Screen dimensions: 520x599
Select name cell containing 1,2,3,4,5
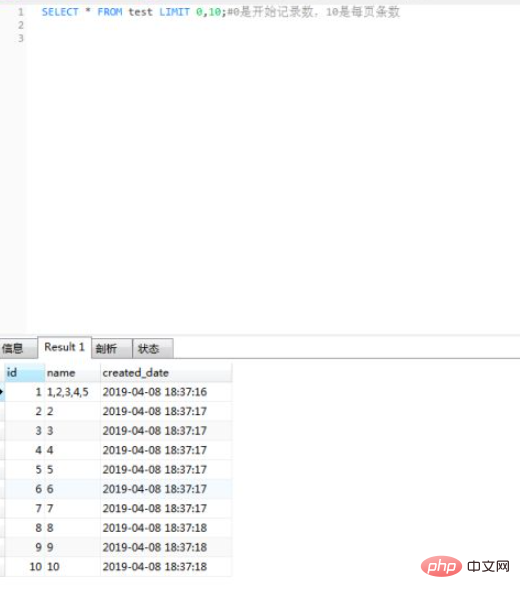[73, 392]
